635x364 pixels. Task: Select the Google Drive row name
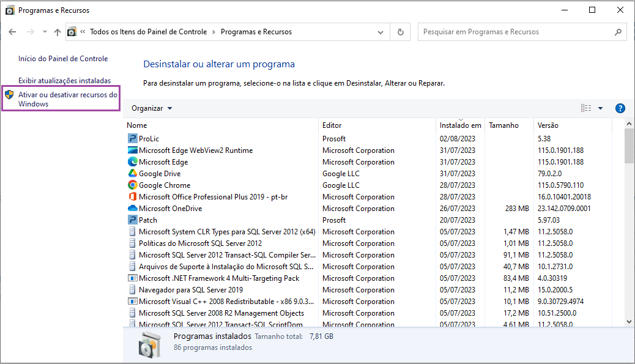160,173
